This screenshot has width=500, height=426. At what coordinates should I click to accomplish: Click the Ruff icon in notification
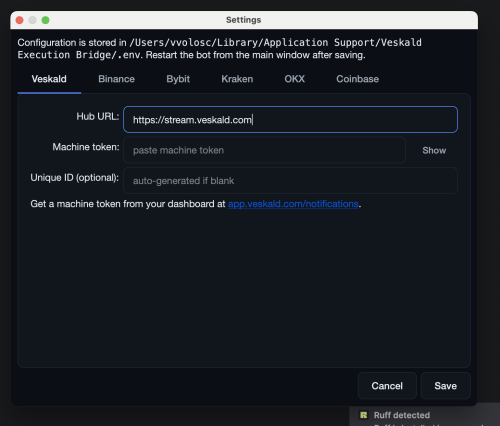click(363, 415)
